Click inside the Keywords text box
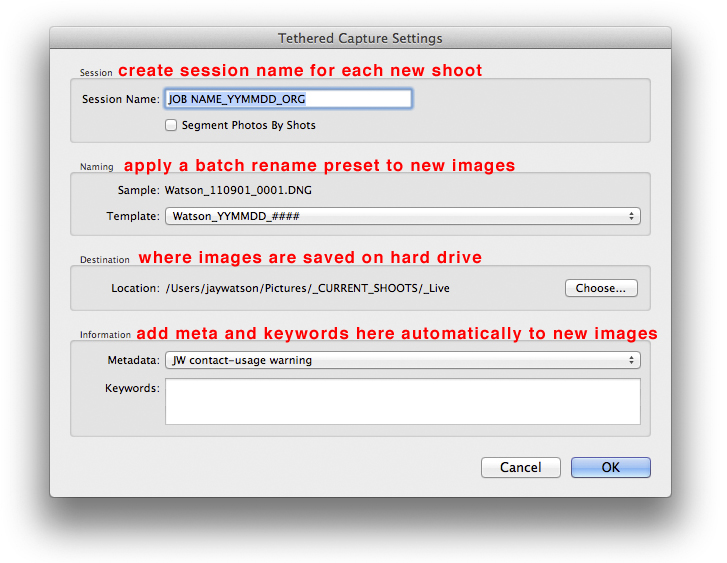727x563 pixels. tap(402, 401)
